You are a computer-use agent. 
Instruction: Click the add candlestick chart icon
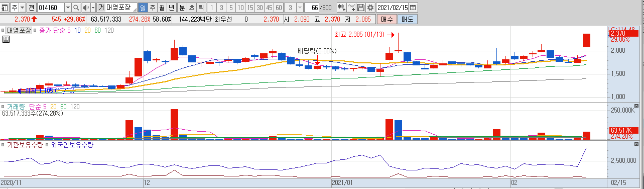coord(341,8)
